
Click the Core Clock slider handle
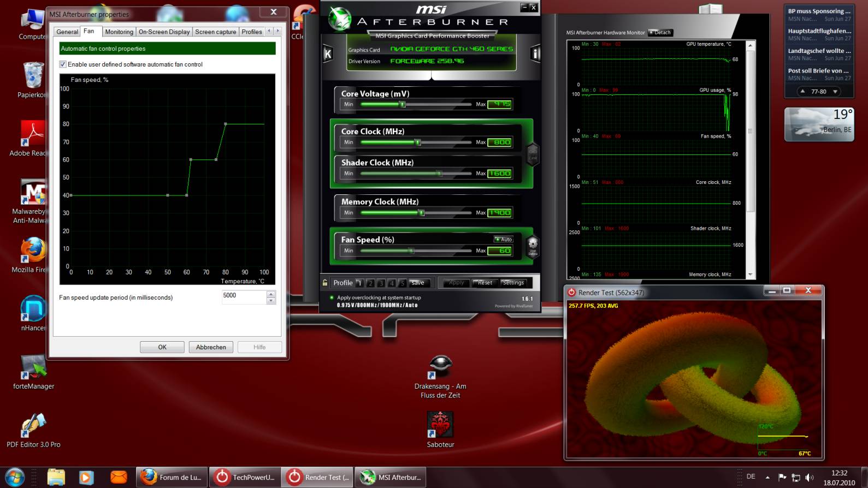point(418,142)
